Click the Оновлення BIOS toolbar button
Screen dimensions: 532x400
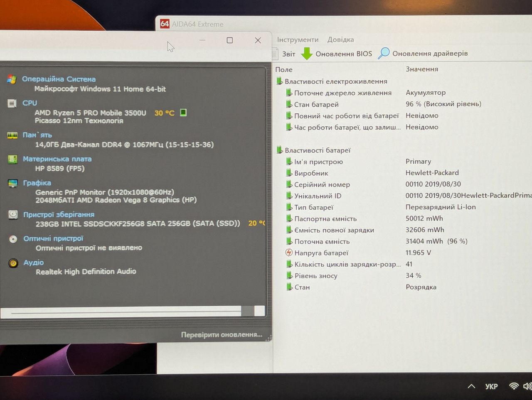pos(337,54)
